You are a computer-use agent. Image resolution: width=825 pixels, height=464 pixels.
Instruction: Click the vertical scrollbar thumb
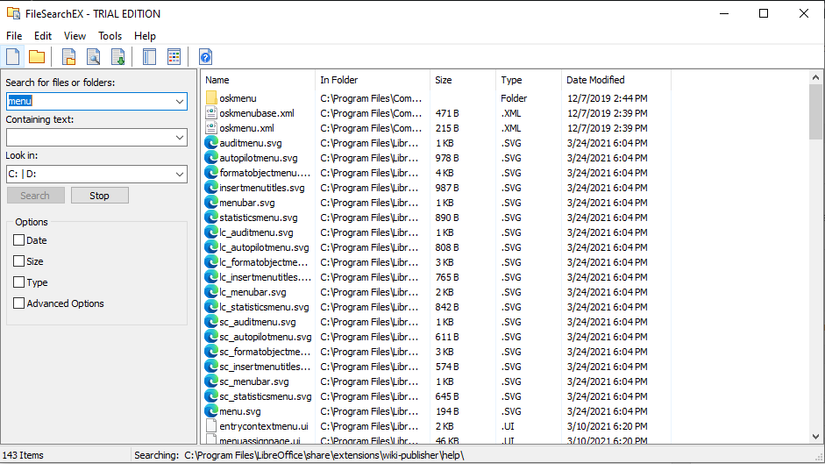click(816, 112)
